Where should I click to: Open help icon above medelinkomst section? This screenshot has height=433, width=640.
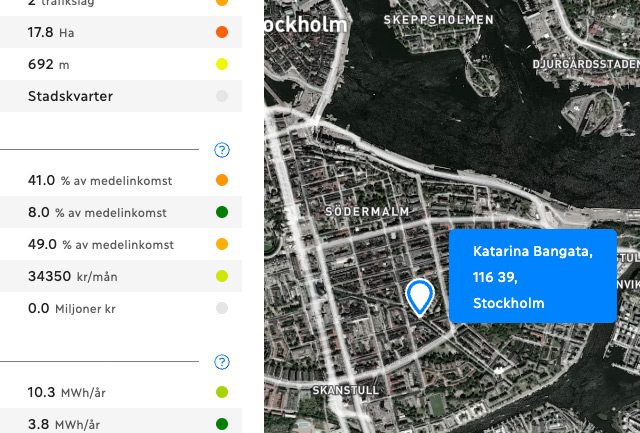222,150
